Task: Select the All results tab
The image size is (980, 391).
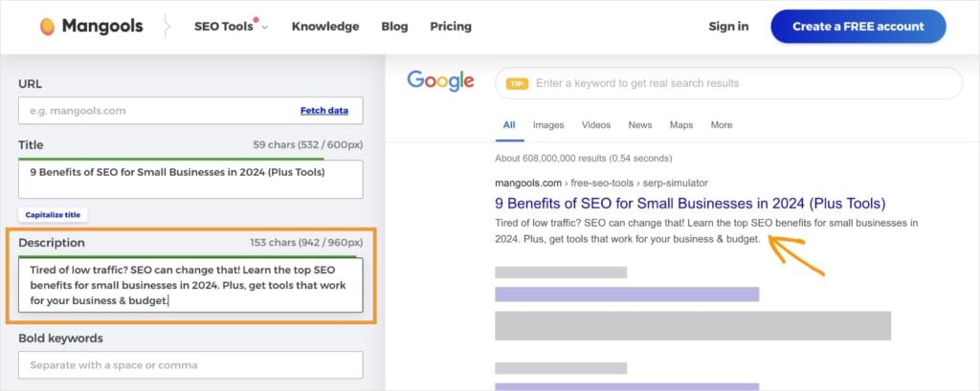Action: point(509,125)
